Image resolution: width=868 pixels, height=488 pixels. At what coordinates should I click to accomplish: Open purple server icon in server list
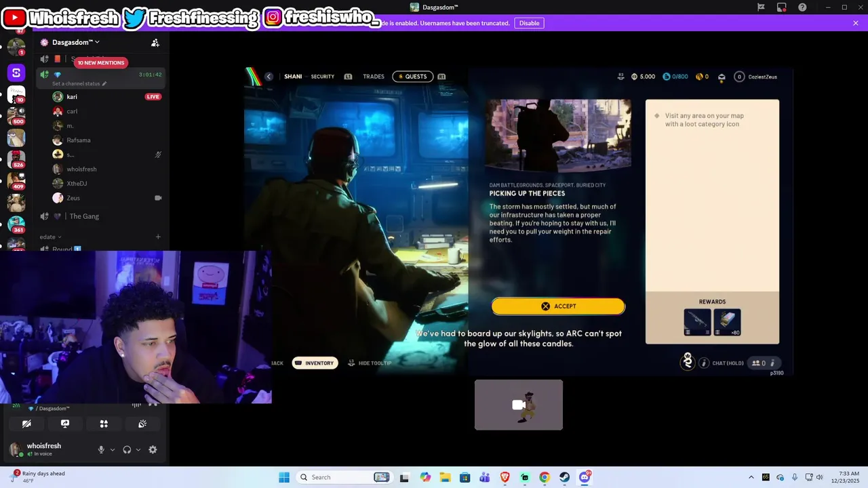(16, 73)
